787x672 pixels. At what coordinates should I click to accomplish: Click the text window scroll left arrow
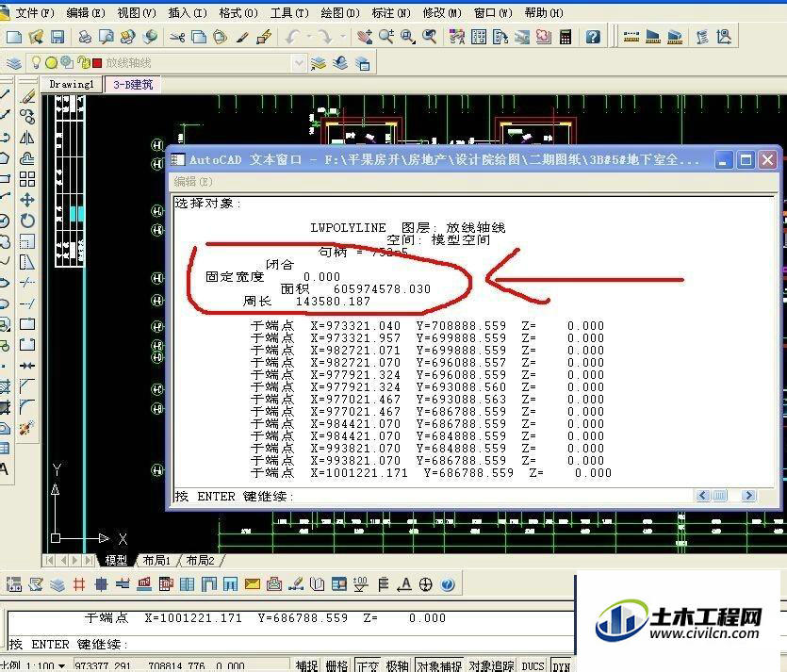(x=703, y=496)
